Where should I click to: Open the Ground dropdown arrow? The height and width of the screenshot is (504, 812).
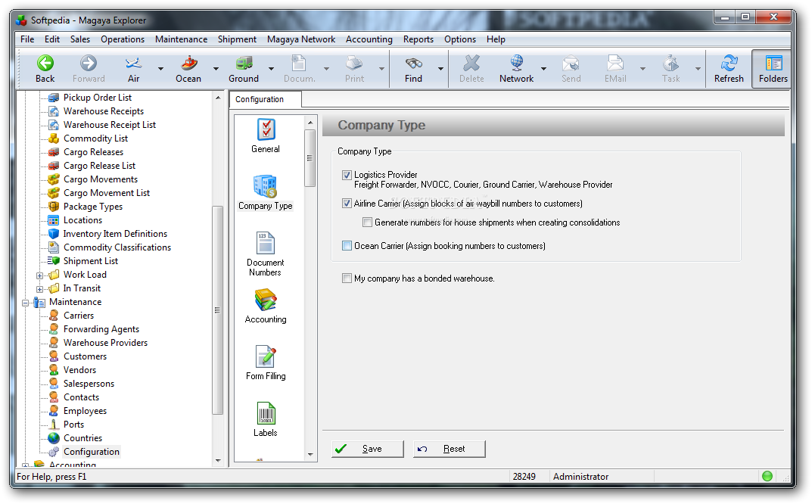271,69
